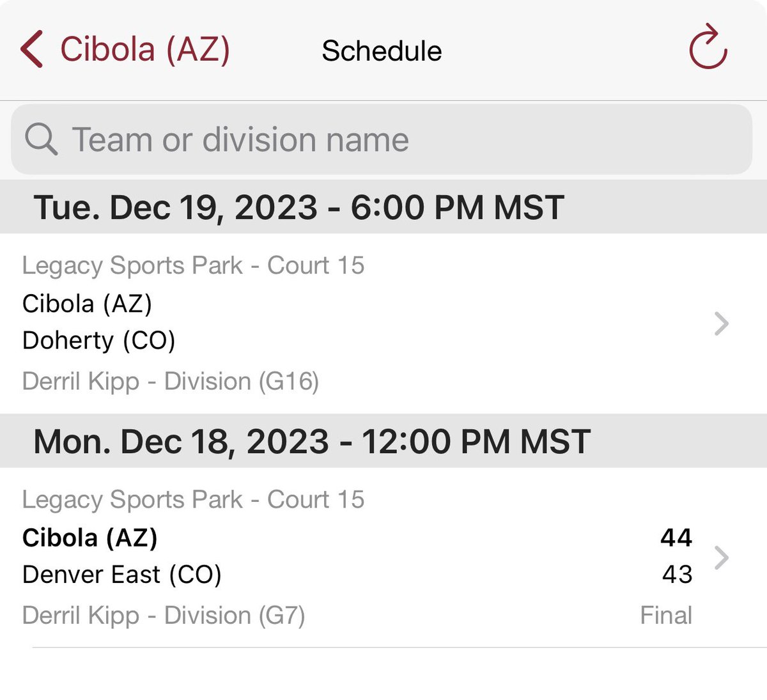Expand the Cibola vs Doherty game chevron
This screenshot has width=767, height=700.
coord(722,323)
